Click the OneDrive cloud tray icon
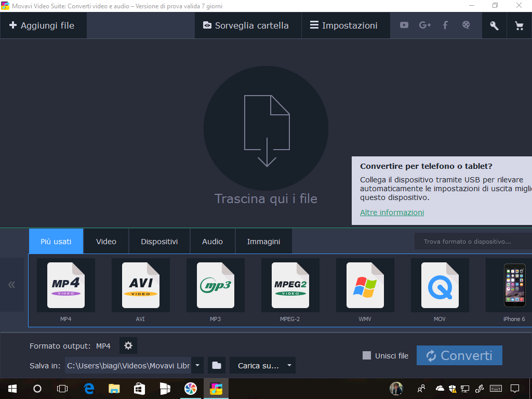Screen dimensions: 532x399 (440, 388)
